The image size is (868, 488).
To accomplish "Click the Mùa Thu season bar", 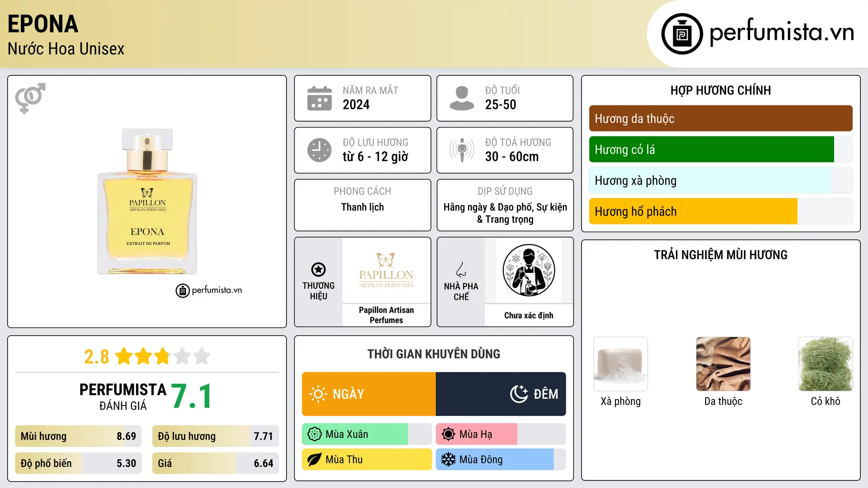I will [367, 460].
